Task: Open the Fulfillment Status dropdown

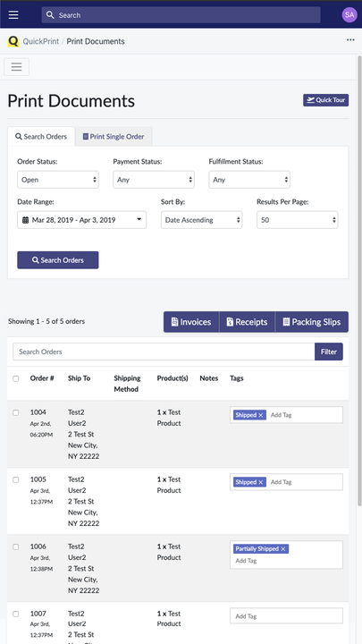Action: [249, 180]
